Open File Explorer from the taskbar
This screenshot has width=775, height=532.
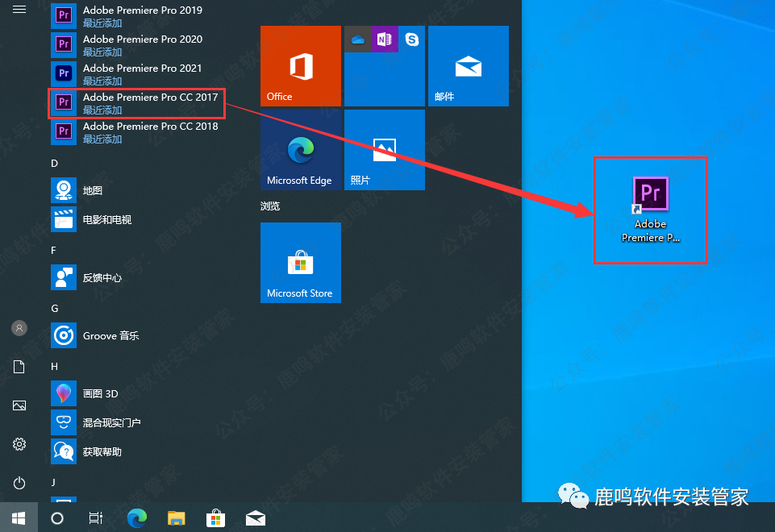[x=177, y=518]
